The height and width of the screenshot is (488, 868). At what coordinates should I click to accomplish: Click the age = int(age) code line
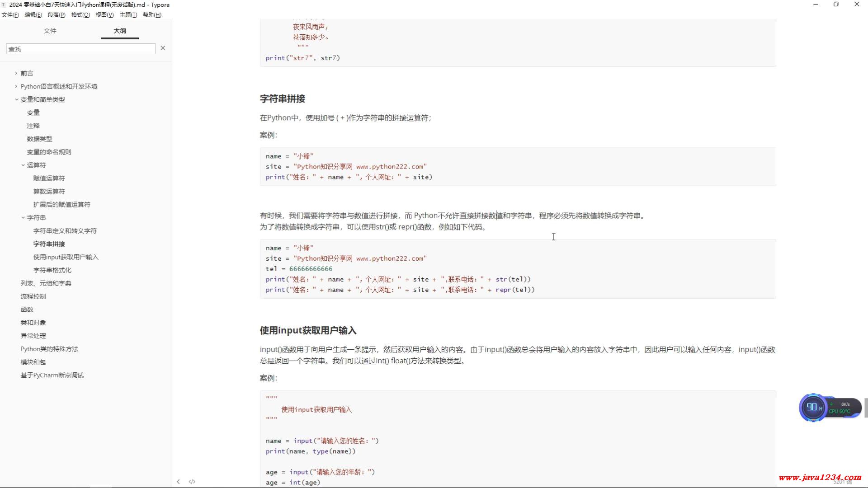pos(293,483)
